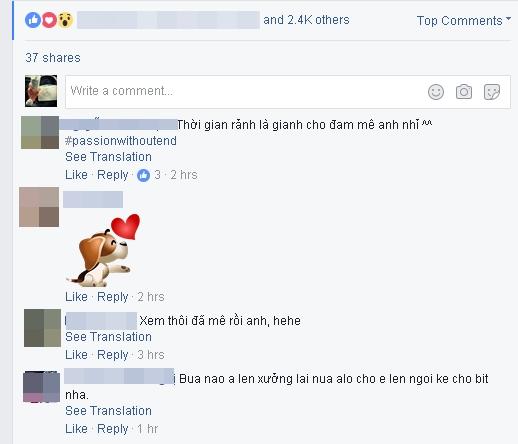518x444 pixels.
Task: Attach a photo with the camera icon
Action: point(464,92)
